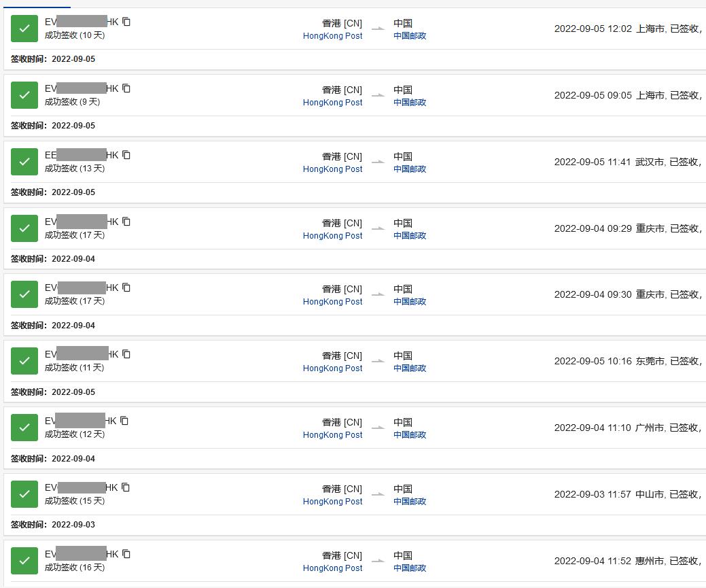The width and height of the screenshot is (706, 588).
Task: Click the 成功签收 (16 天) status label
Action: (x=75, y=568)
